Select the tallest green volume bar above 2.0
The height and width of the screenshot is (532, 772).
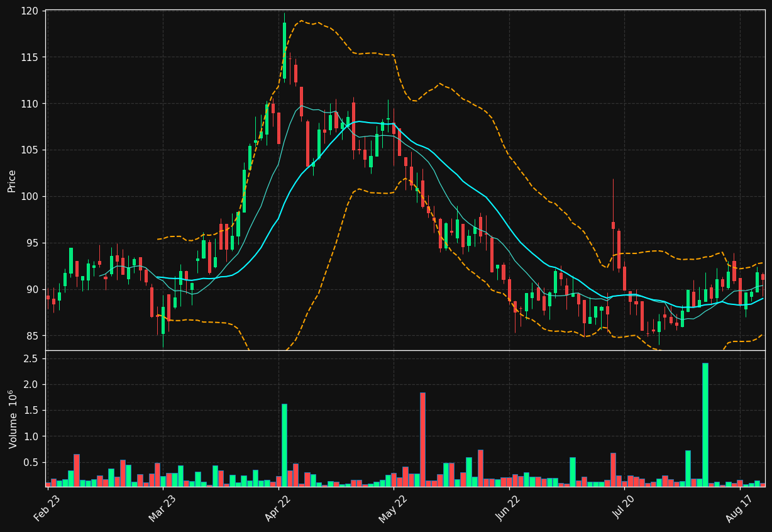click(x=705, y=424)
